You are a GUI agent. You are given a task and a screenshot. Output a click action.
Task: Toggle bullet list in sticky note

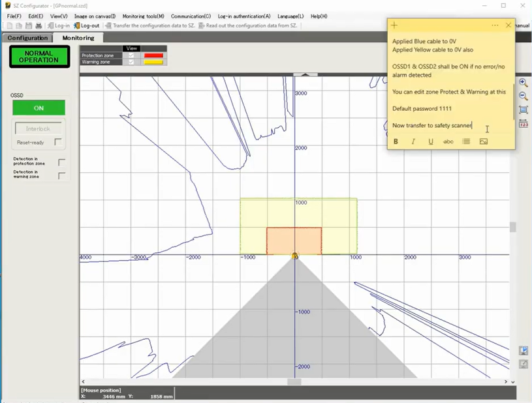pos(466,142)
